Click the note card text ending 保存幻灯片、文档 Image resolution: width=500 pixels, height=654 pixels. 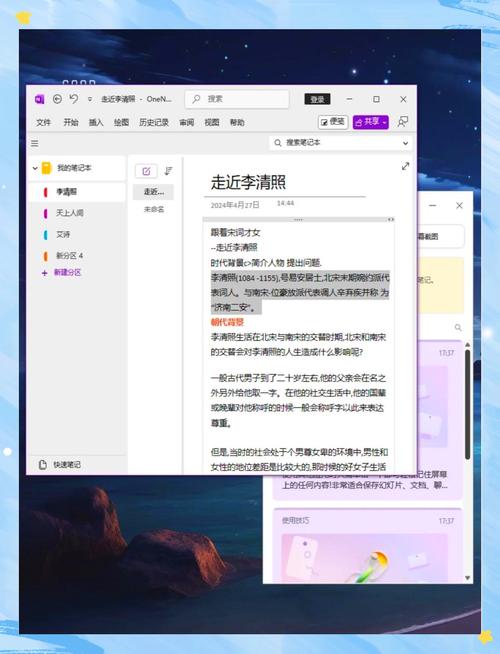[x=365, y=480]
